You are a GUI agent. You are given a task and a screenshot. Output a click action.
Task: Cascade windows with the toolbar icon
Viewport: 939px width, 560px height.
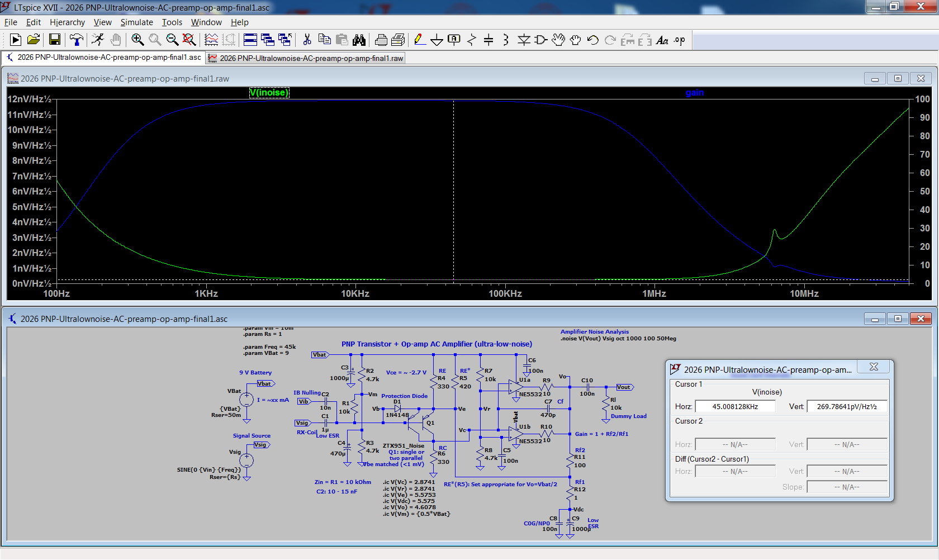pos(268,40)
